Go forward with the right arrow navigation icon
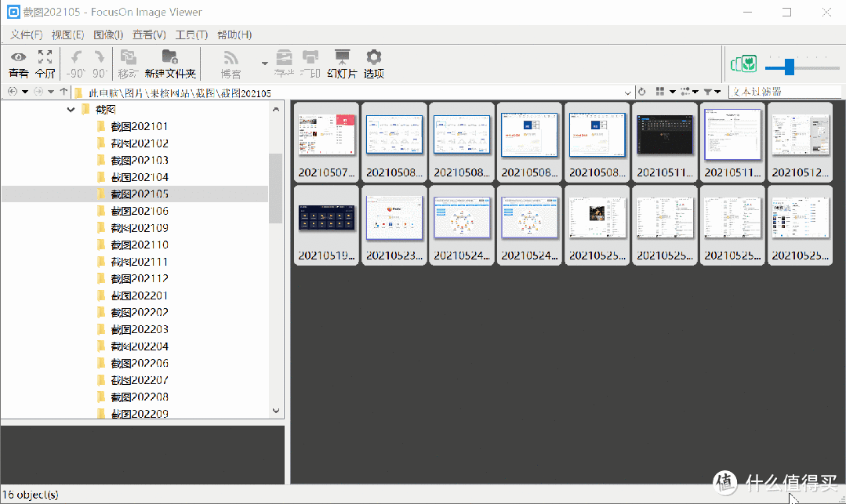846x504 pixels. coord(38,92)
